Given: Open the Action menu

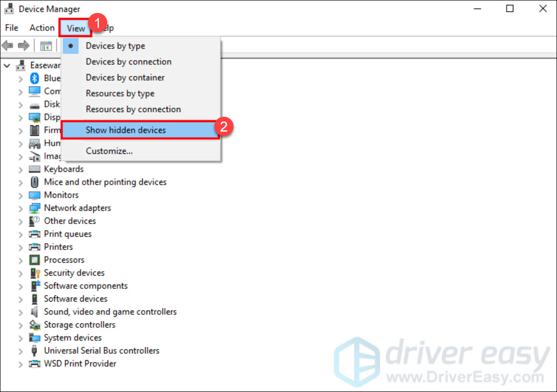Looking at the screenshot, I should point(42,27).
